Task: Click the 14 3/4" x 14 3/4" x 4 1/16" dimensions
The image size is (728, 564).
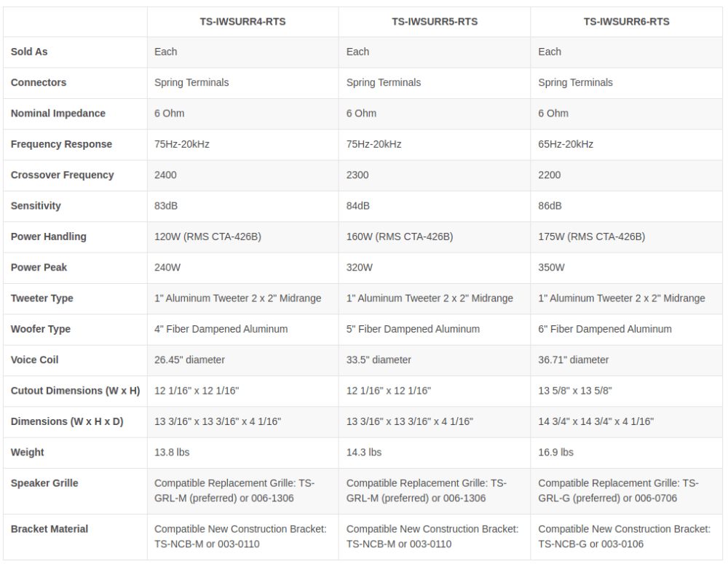Action: coord(596,421)
